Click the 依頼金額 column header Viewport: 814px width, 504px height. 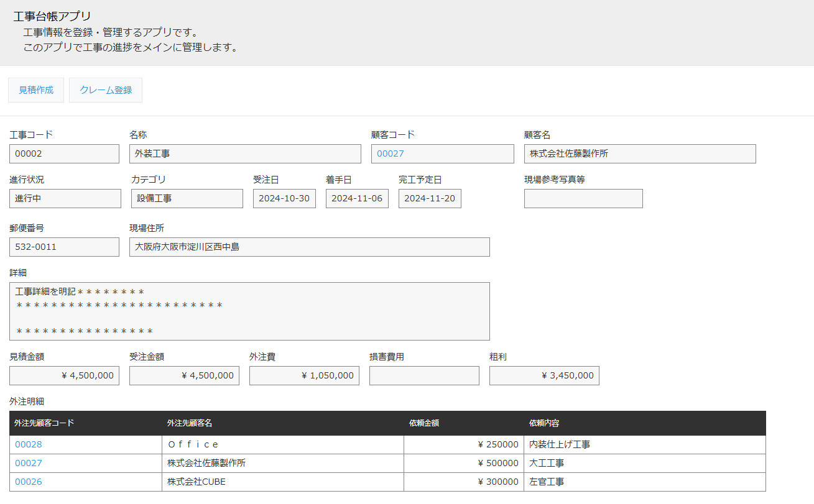coord(424,423)
